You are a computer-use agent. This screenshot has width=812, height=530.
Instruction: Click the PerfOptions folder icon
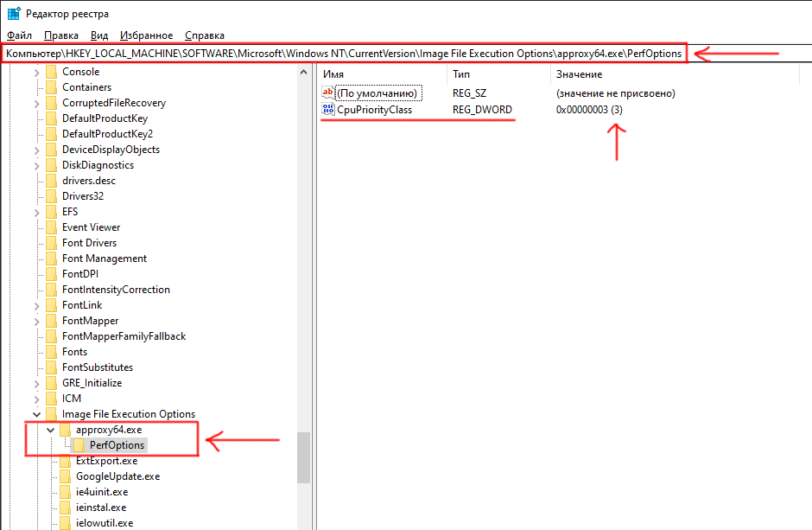pos(79,445)
